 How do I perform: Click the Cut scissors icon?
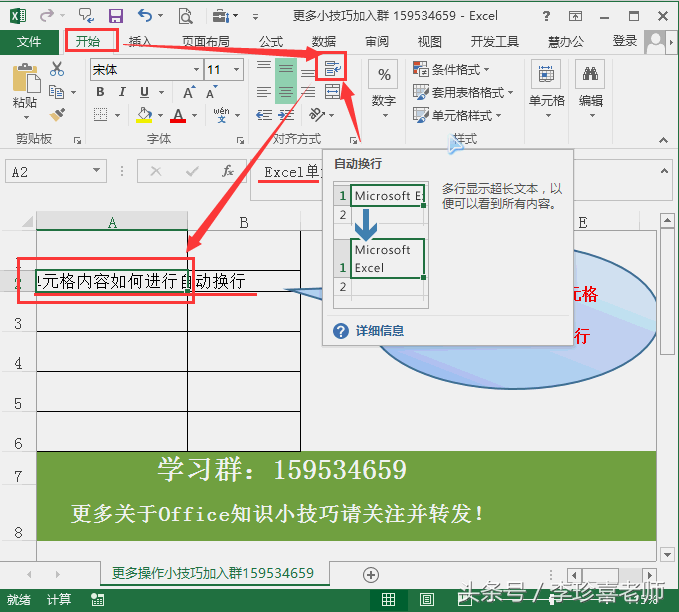[x=57, y=69]
